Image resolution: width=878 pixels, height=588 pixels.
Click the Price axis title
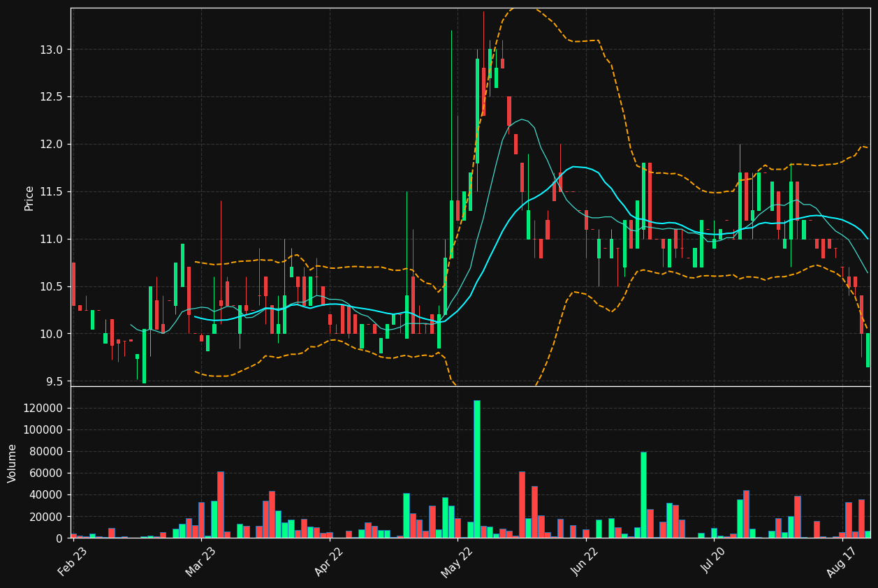(29, 198)
